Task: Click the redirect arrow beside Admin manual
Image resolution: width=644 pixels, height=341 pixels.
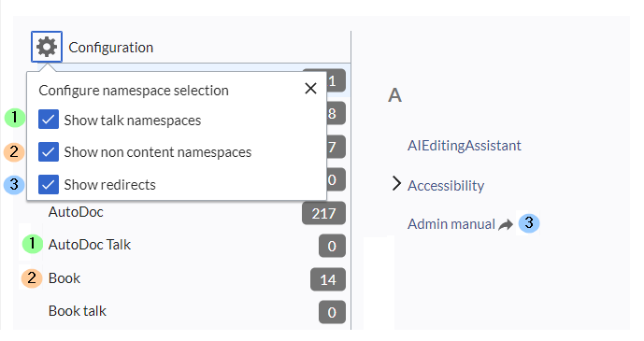Action: [x=506, y=224]
